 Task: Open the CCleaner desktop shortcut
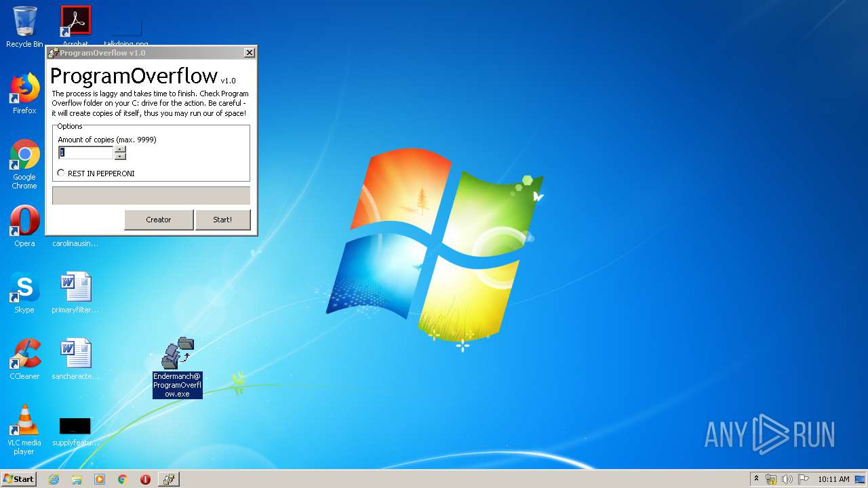pyautogui.click(x=24, y=359)
